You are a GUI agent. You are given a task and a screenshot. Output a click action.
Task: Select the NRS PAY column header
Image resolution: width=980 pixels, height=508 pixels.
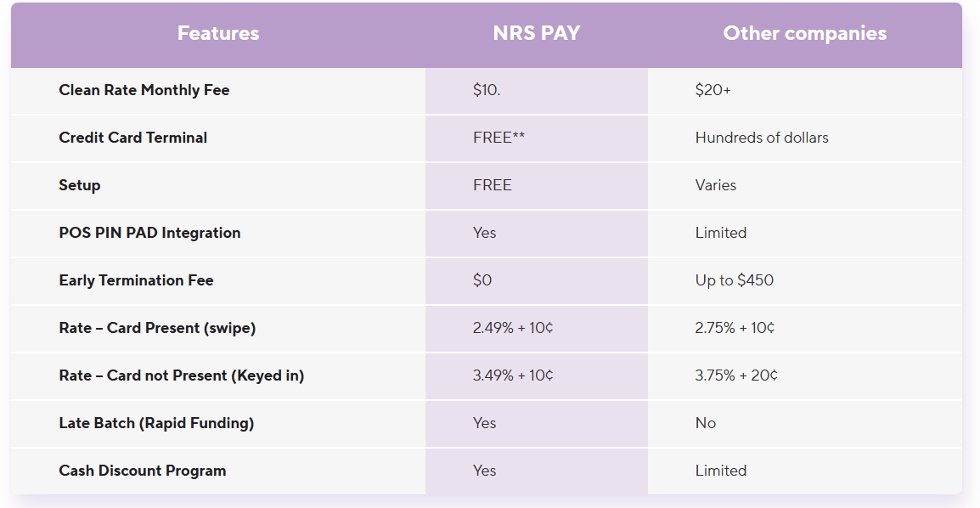pos(536,33)
